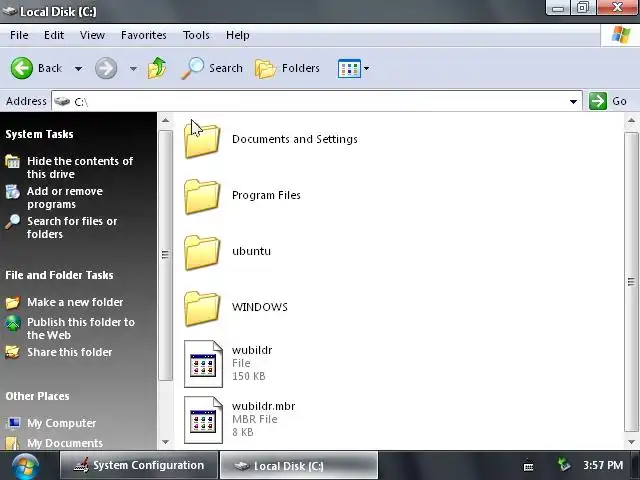Click the Windows flag logo in menu bar
Viewport: 640px width, 480px height.
pyautogui.click(x=621, y=35)
